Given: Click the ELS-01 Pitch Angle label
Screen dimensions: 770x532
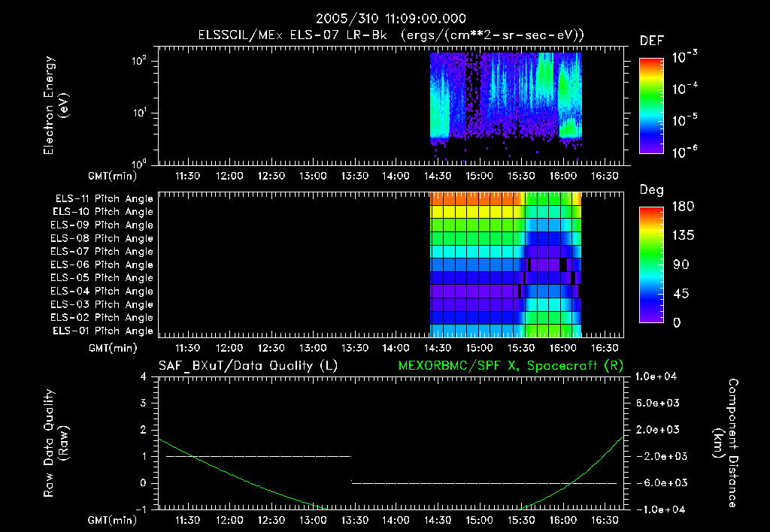Looking at the screenshot, I should pos(103,331).
